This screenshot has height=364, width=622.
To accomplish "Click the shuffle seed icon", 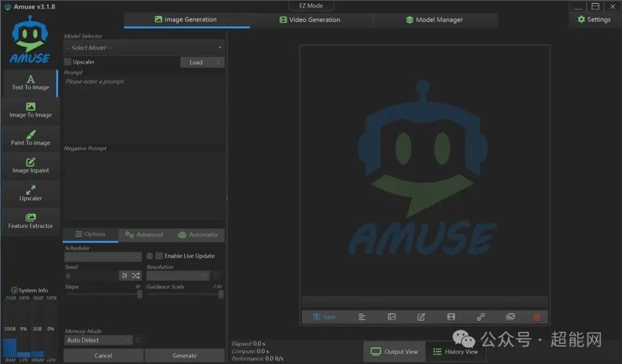I will [135, 275].
